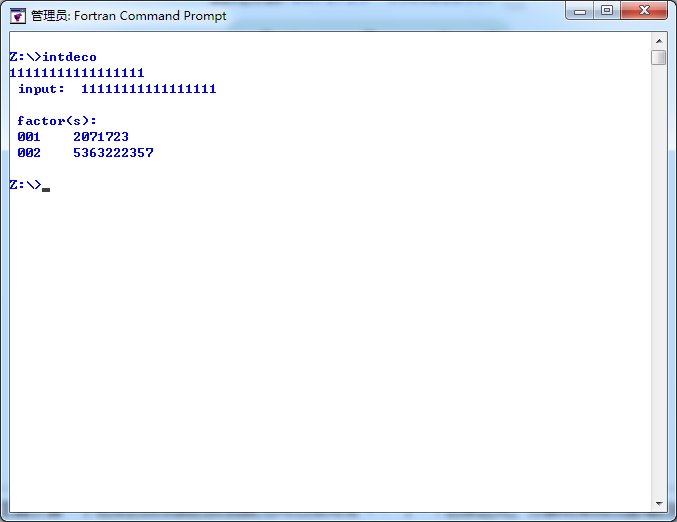677x522 pixels.
Task: Click the echoed input value number
Action: point(148,89)
